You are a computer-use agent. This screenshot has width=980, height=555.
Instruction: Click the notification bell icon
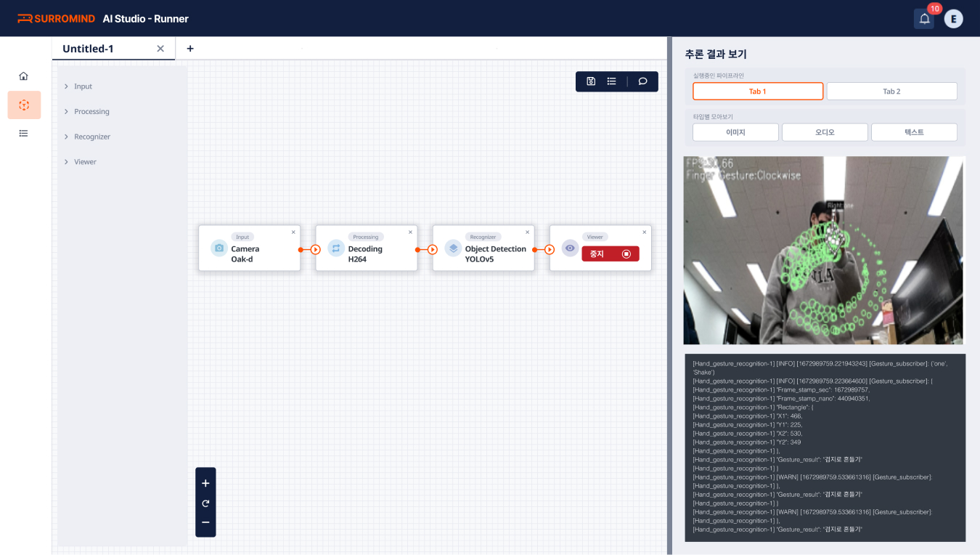[924, 20]
